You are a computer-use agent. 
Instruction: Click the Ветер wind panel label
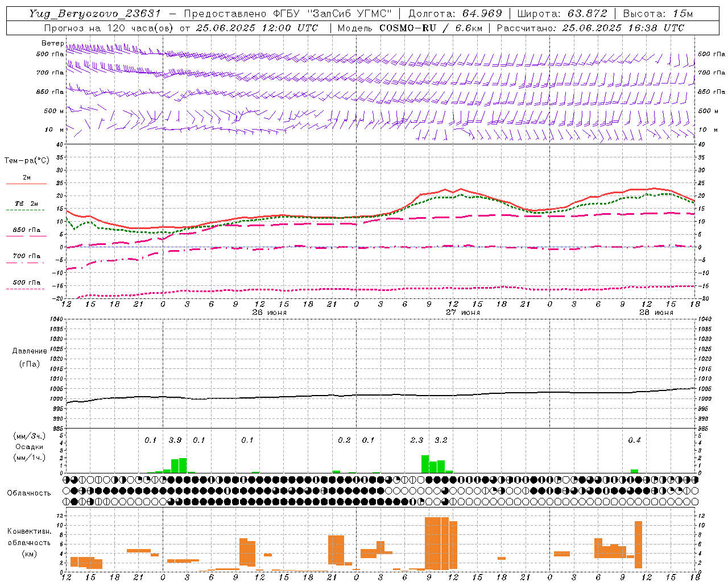[53, 43]
